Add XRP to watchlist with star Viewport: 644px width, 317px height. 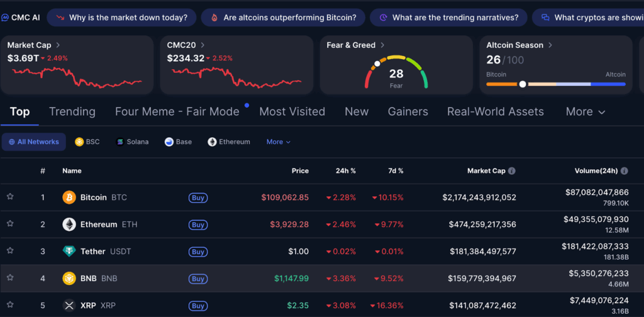[10, 306]
